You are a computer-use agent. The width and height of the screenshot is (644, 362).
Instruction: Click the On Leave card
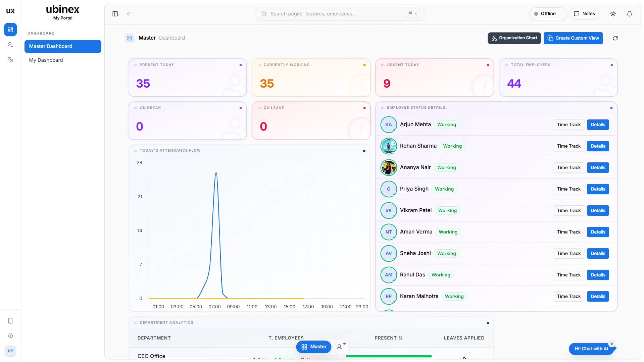(311, 121)
